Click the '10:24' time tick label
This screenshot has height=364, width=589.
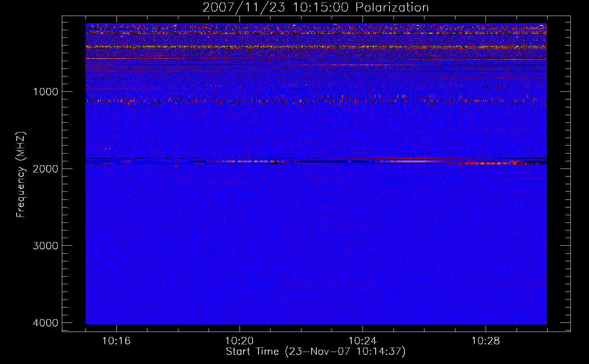click(363, 341)
